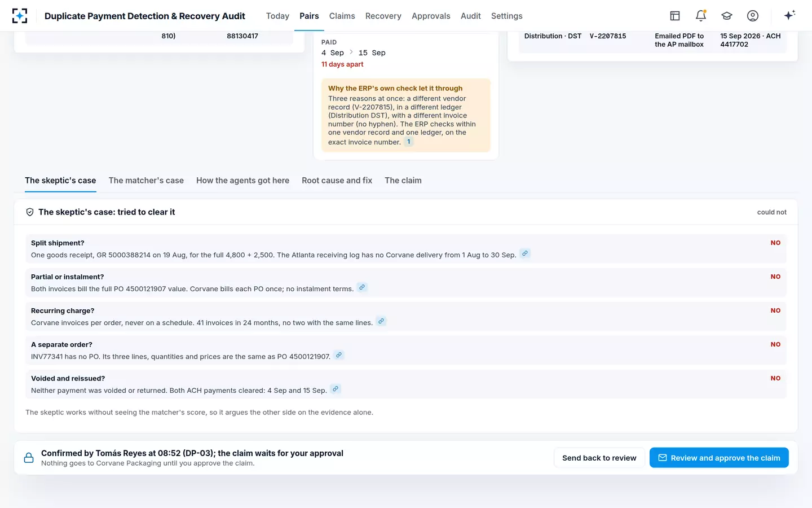The width and height of the screenshot is (812, 508).
Task: Click vendor ID V-2207815 in top card
Action: click(x=608, y=36)
